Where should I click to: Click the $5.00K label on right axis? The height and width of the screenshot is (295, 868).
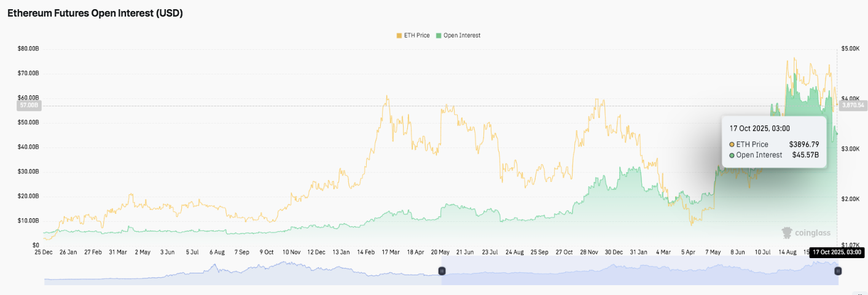(851, 49)
